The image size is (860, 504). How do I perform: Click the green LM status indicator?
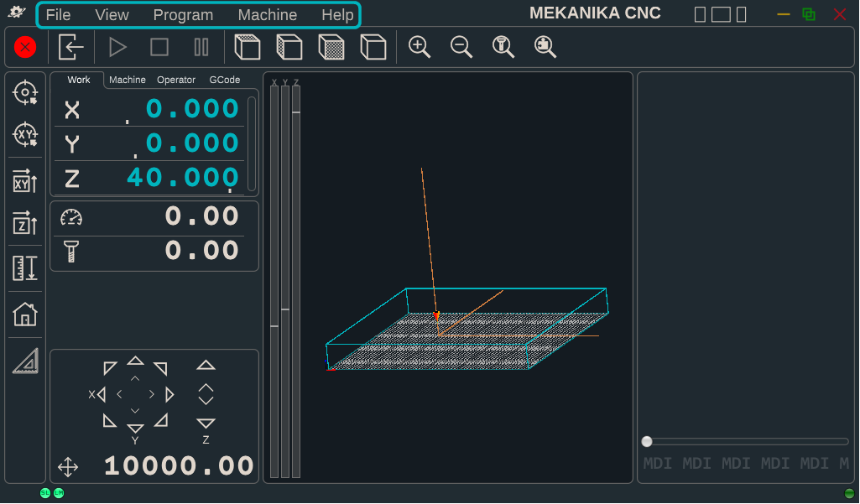[59, 493]
